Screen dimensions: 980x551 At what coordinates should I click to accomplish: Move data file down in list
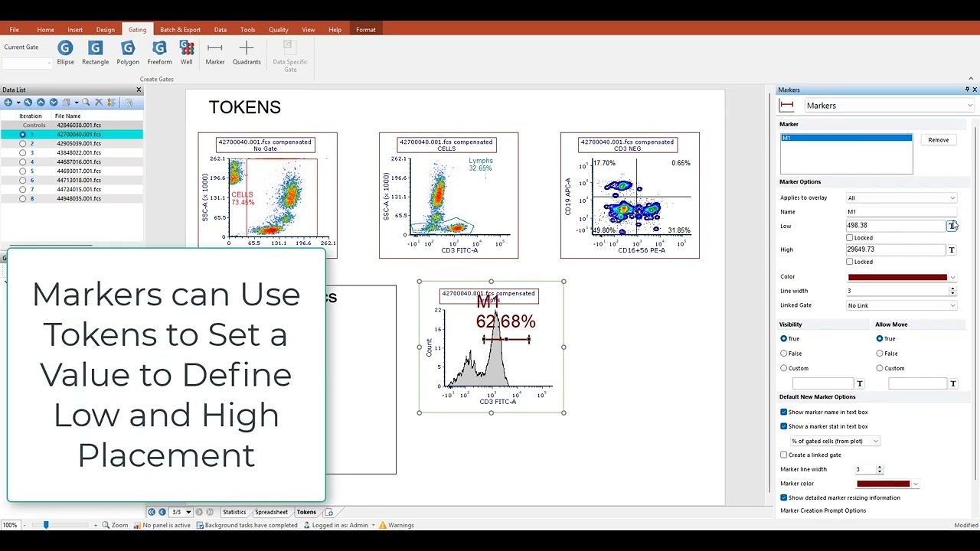[x=53, y=103]
